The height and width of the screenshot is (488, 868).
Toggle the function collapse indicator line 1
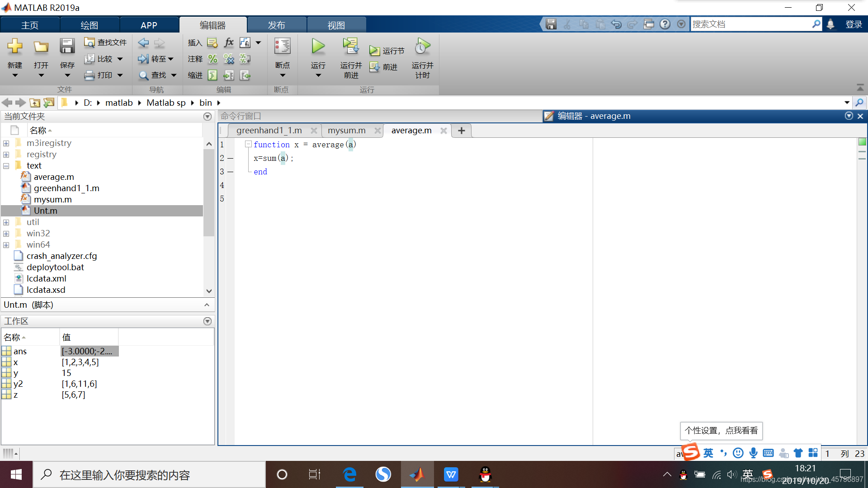pyautogui.click(x=249, y=144)
